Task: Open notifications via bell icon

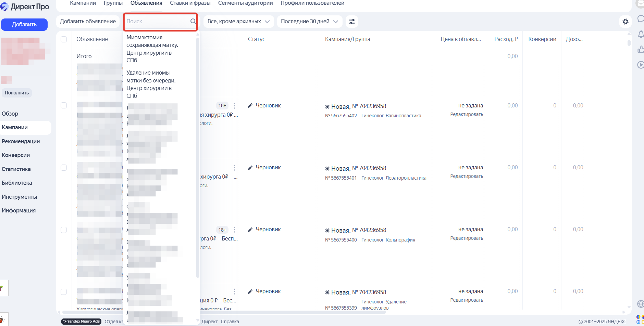Action: click(641, 34)
